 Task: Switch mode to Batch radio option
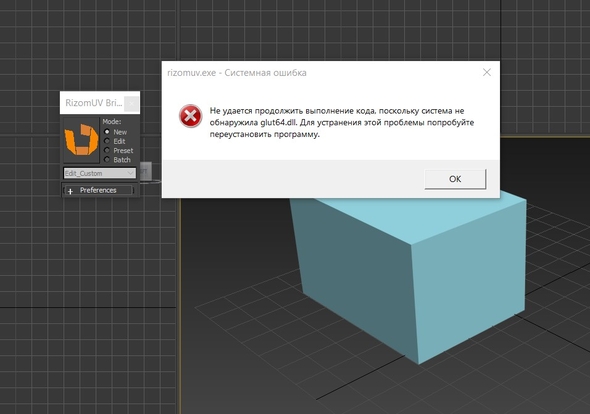(x=107, y=160)
